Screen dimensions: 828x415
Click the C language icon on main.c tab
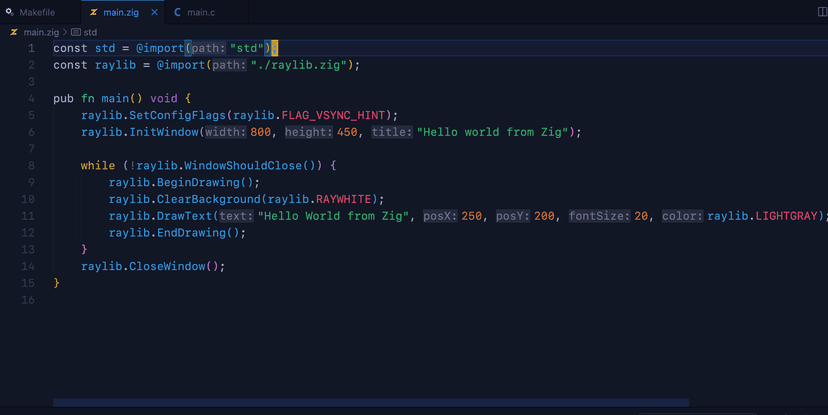coord(177,12)
